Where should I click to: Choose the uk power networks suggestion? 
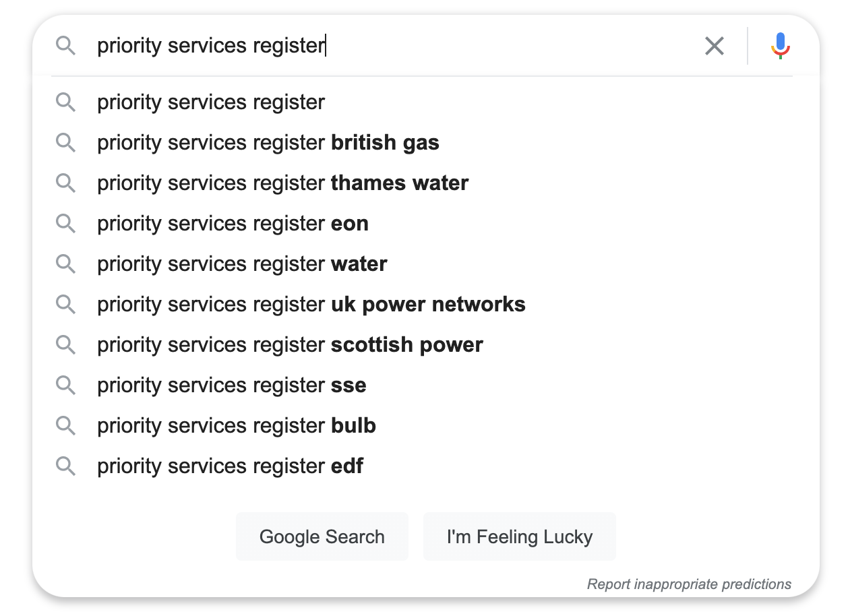(426, 305)
